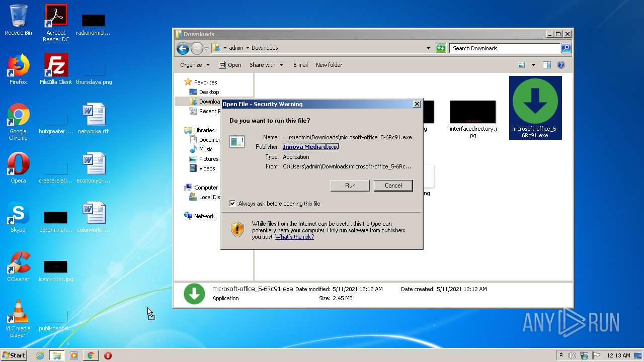Launch CCleaner from the desktop
644x362 pixels.
click(x=18, y=266)
